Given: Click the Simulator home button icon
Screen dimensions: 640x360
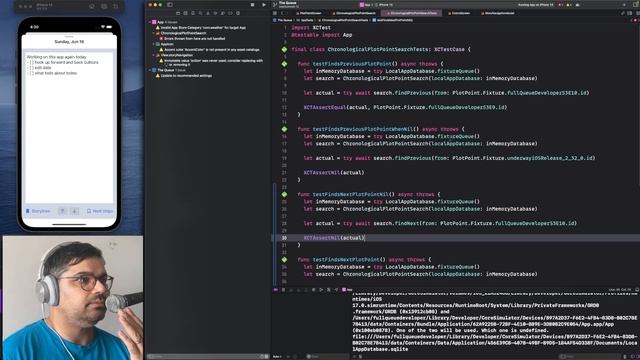Looking at the screenshot, I should (92, 7).
